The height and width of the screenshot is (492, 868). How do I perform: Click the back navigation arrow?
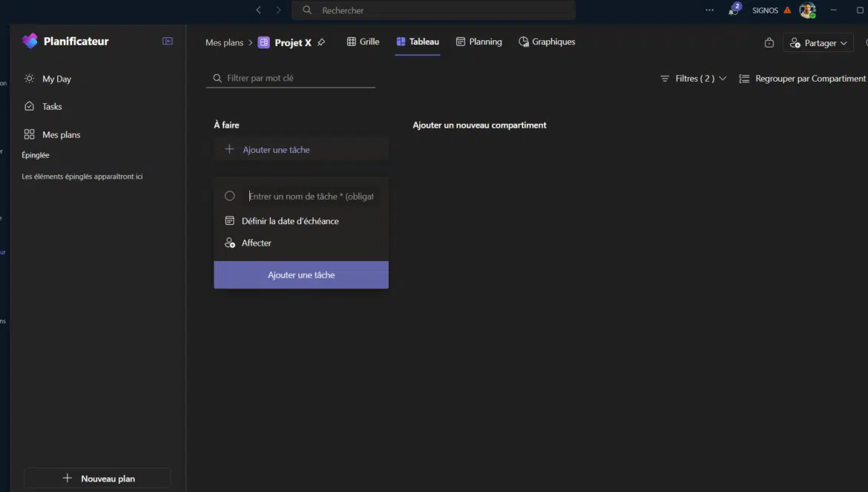pyautogui.click(x=258, y=10)
